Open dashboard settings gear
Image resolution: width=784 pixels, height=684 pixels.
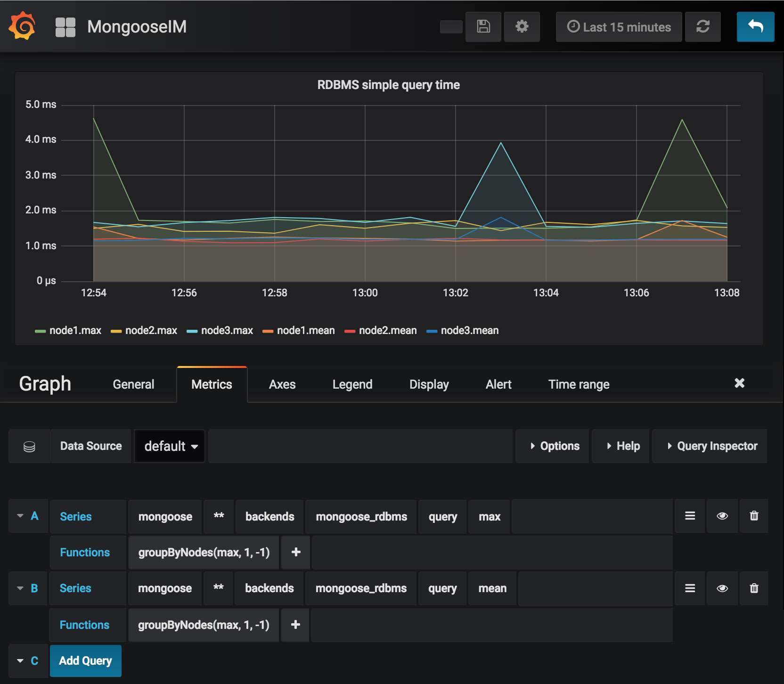522,27
